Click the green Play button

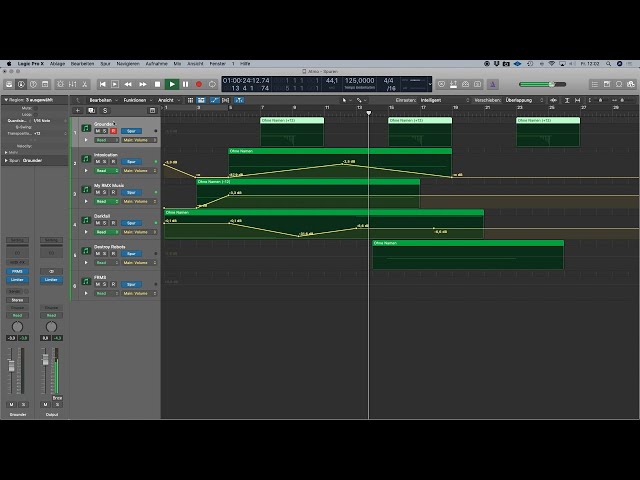tap(172, 84)
